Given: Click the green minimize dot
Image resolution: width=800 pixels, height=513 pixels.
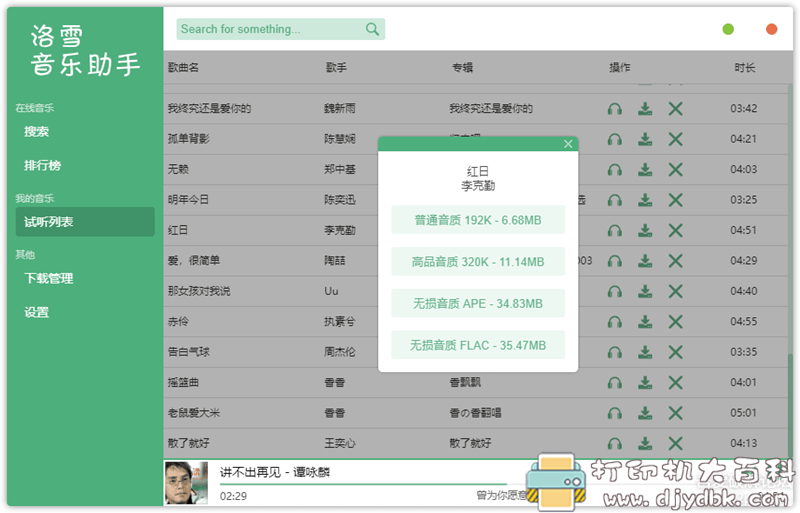Looking at the screenshot, I should coord(728,29).
